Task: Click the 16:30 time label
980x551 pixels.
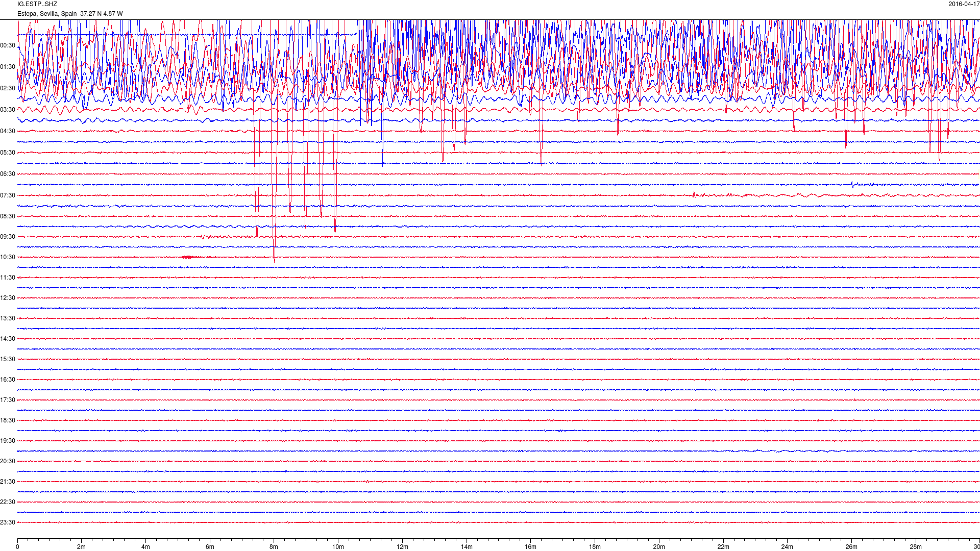Action: [8, 380]
